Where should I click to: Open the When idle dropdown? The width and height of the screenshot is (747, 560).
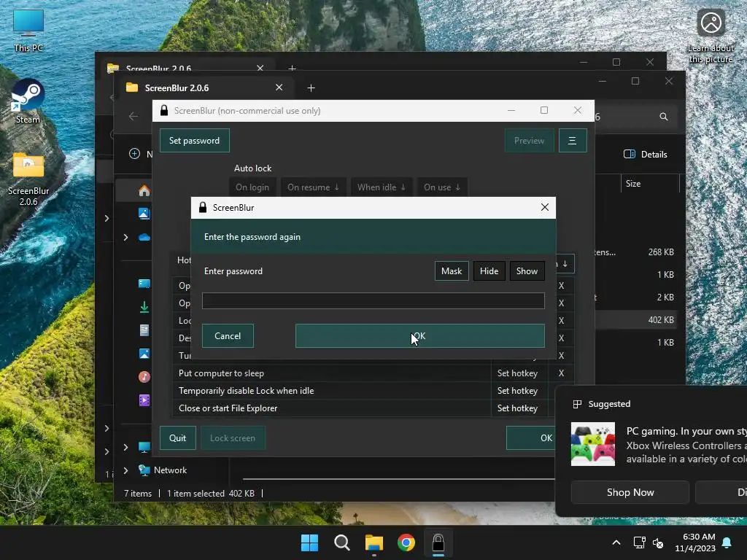coord(382,187)
